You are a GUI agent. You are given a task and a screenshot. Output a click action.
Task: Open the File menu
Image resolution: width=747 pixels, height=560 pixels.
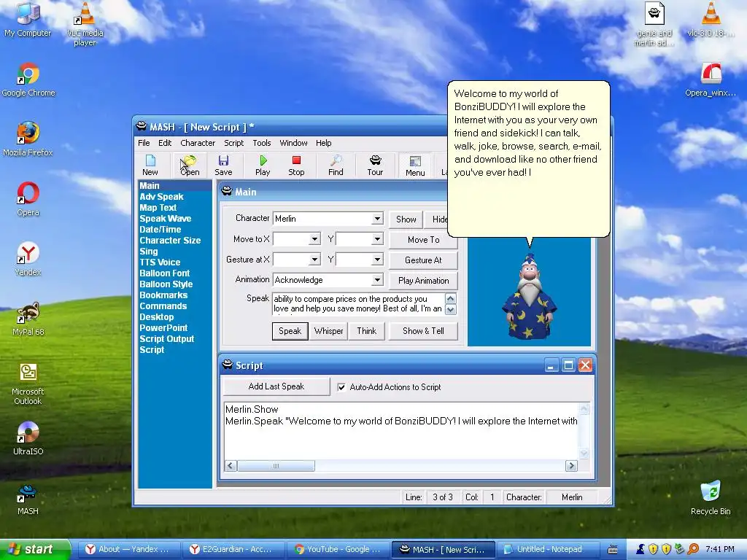144,143
